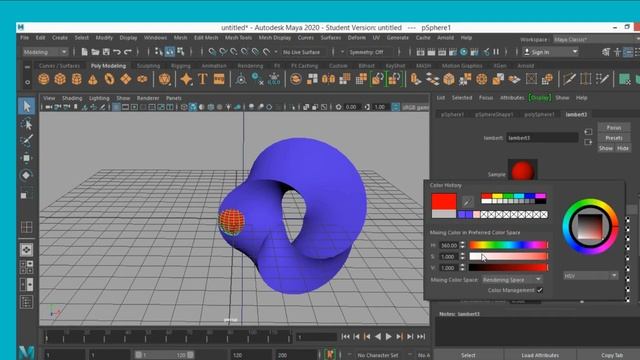This screenshot has height=360, width=640.
Task: Click the saturation gradient slider
Action: click(508, 257)
